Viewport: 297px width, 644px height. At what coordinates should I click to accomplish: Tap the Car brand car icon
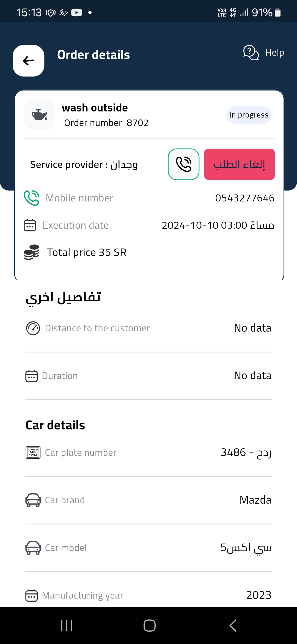click(33, 500)
